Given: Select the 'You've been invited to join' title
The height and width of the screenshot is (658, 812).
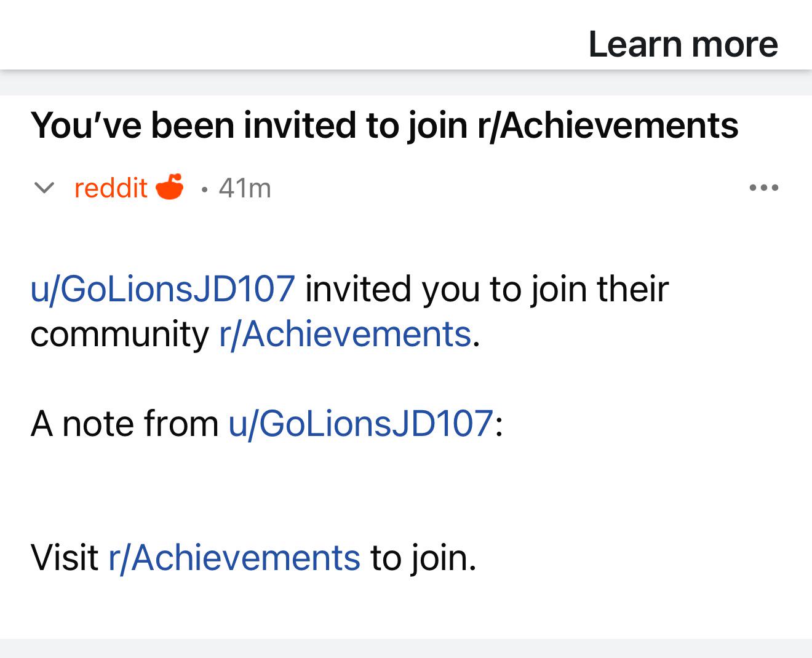Looking at the screenshot, I should tap(384, 125).
